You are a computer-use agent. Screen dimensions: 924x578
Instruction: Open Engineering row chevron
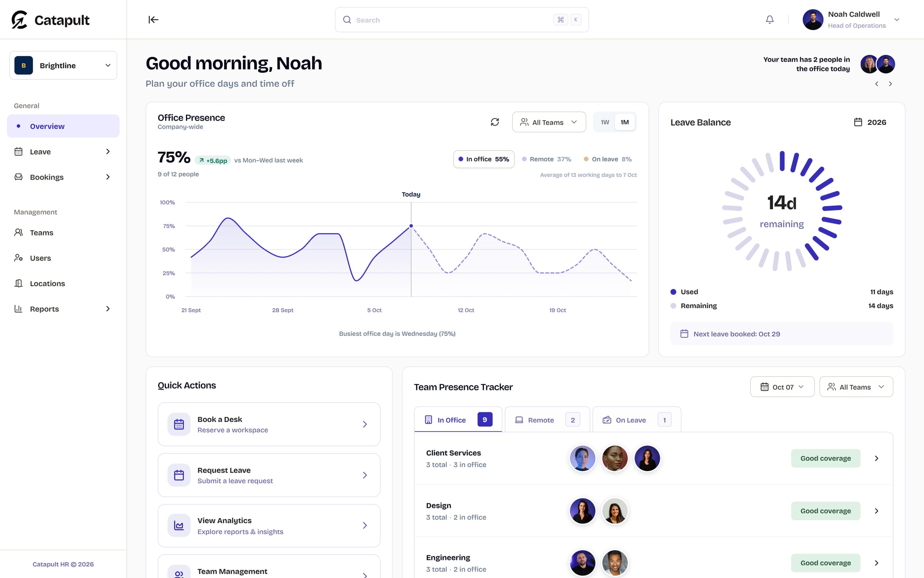tap(877, 563)
